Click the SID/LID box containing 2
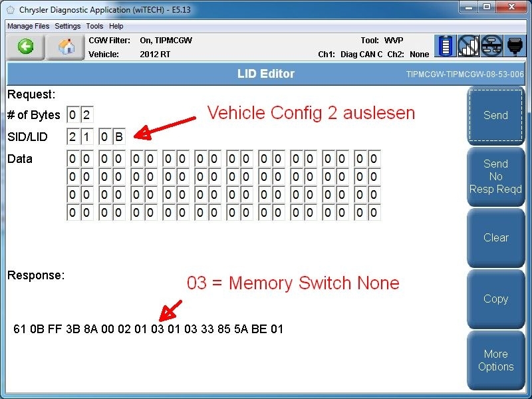The height and width of the screenshot is (399, 532). click(x=72, y=137)
